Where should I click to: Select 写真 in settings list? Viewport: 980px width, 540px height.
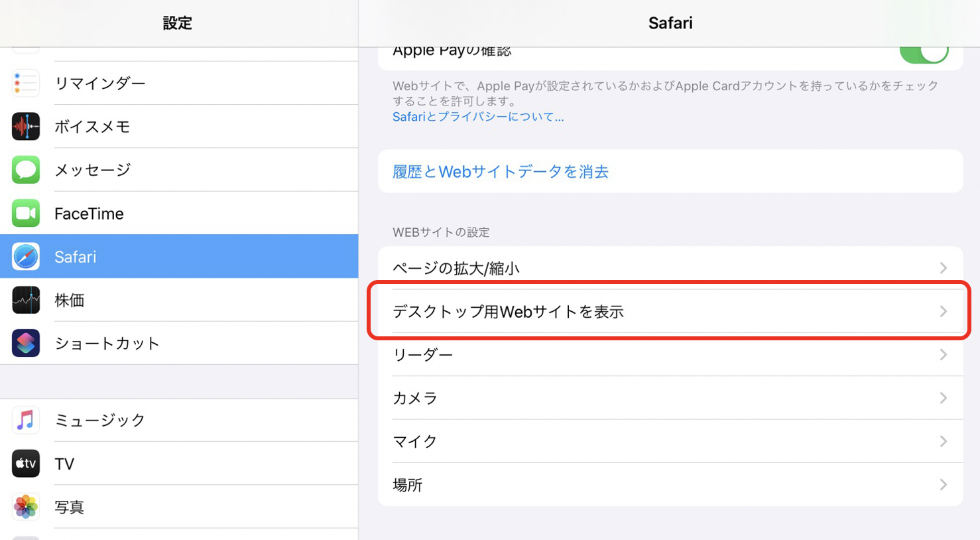point(179,507)
